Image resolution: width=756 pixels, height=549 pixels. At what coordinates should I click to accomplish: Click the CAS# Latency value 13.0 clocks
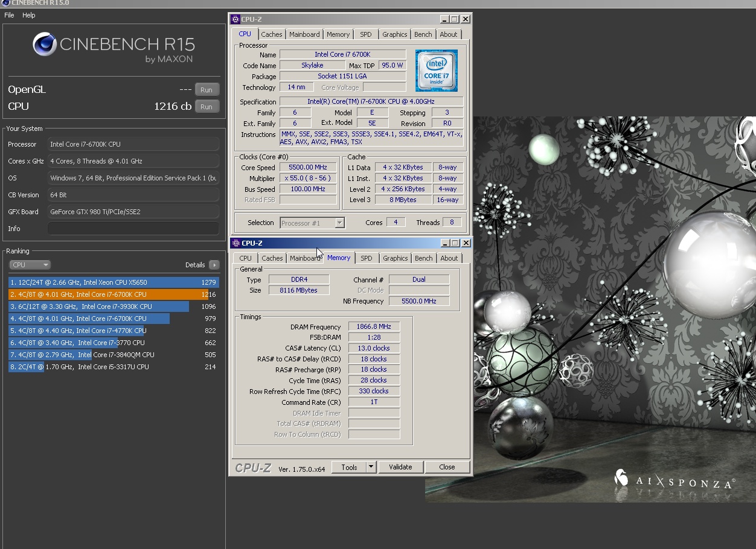point(374,348)
